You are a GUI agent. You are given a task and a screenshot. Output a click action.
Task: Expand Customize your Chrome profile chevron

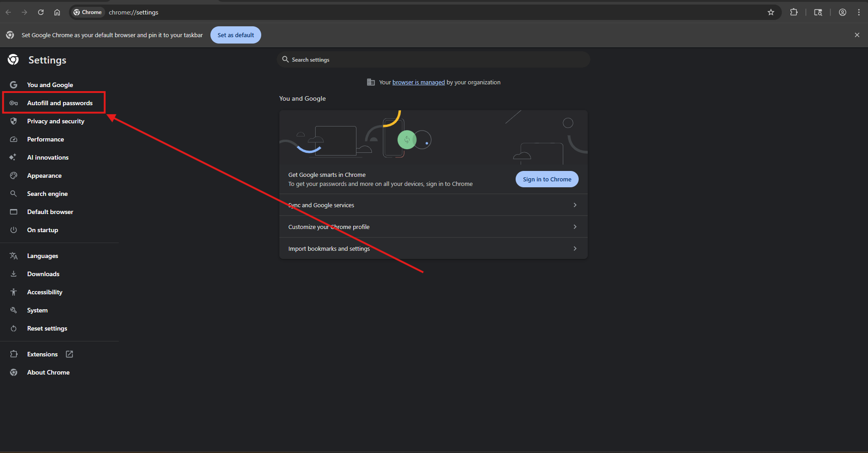[x=575, y=227]
